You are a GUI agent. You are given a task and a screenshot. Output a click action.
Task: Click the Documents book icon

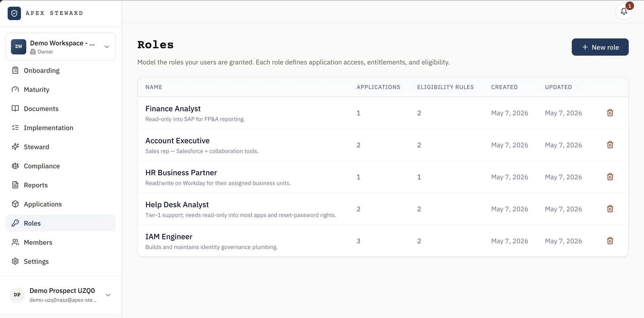15,108
